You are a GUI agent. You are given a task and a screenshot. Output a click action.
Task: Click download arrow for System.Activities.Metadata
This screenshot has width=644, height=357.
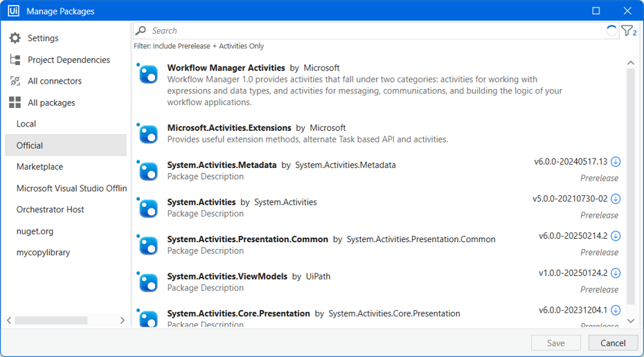pyautogui.click(x=615, y=162)
